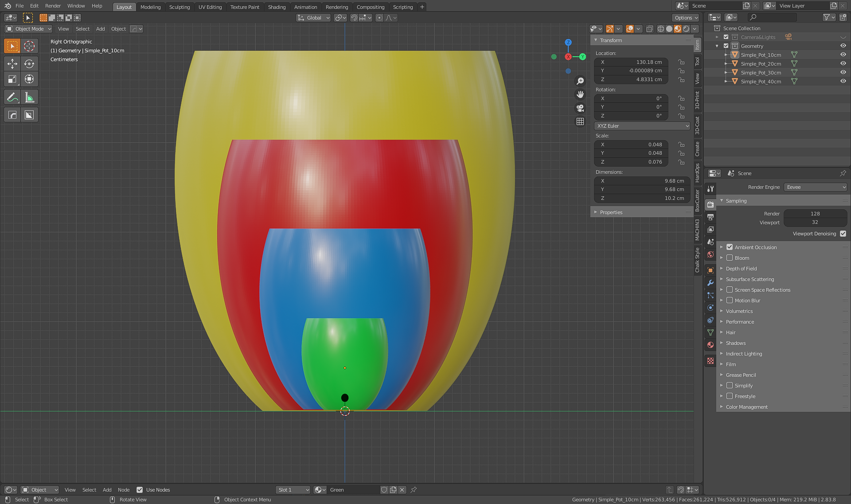Image resolution: width=851 pixels, height=504 pixels.
Task: Open the Material properties tab icon
Action: [x=710, y=345]
